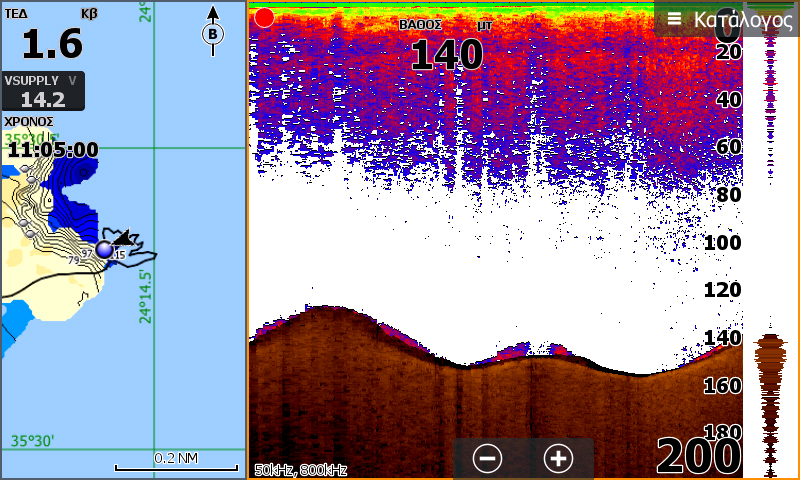Zoom in with the plus button
Screen dimensions: 800x480
pos(558,458)
